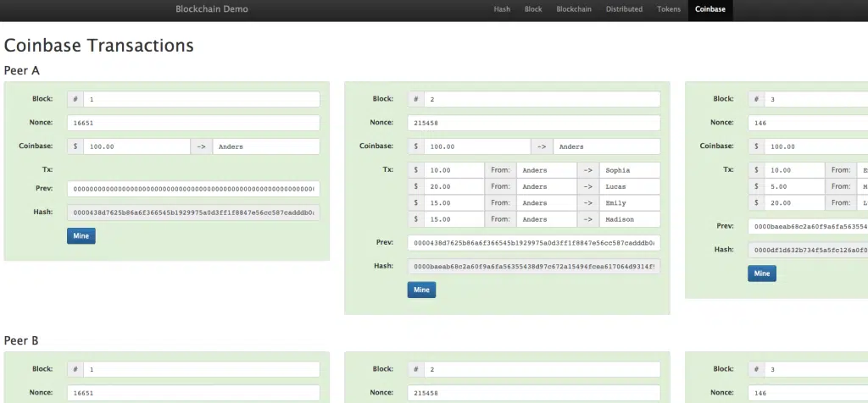The image size is (868, 403).
Task: Edit amount of transaction to Madison
Action: click(454, 219)
